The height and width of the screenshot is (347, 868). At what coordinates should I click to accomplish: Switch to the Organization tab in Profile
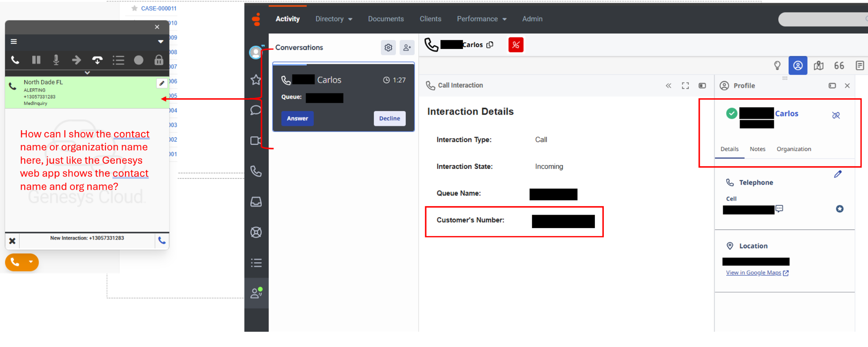click(794, 149)
